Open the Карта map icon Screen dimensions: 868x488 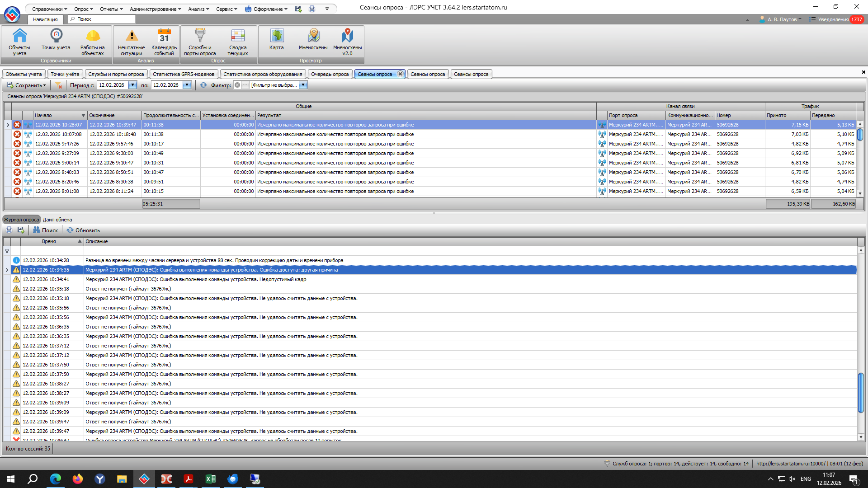[x=277, y=36]
